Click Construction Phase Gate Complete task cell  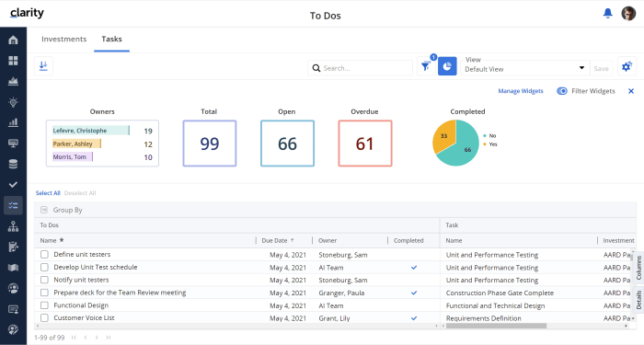click(500, 293)
